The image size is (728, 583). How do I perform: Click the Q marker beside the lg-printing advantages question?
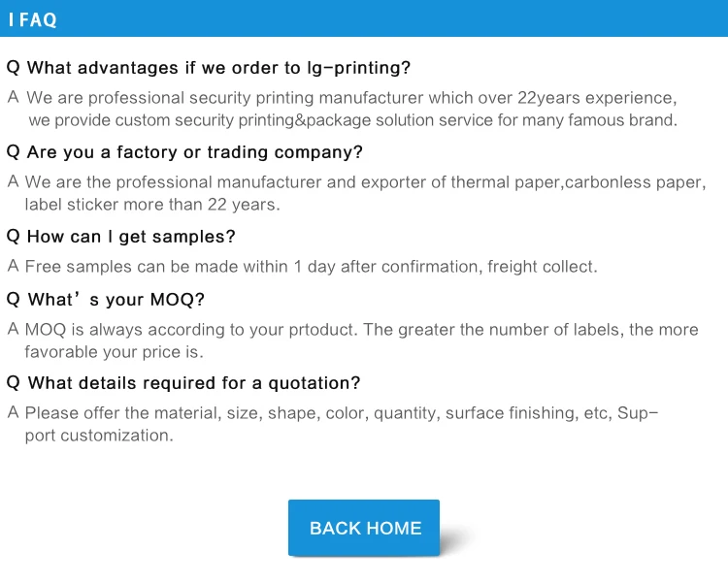point(13,68)
